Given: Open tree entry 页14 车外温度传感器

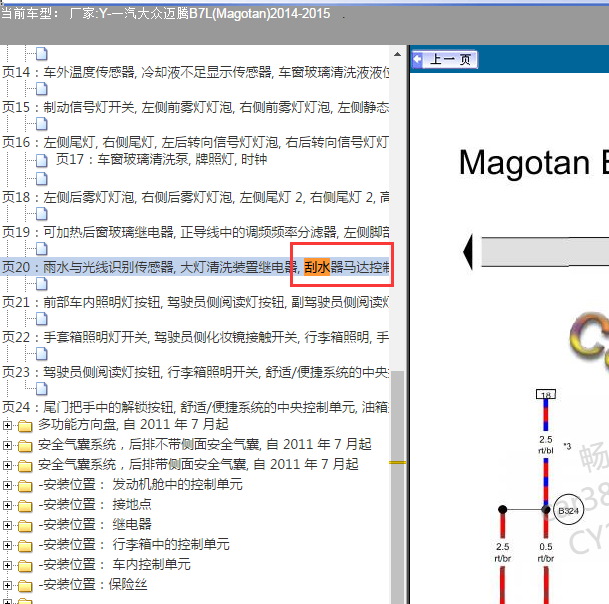Looking at the screenshot, I should tap(196, 72).
